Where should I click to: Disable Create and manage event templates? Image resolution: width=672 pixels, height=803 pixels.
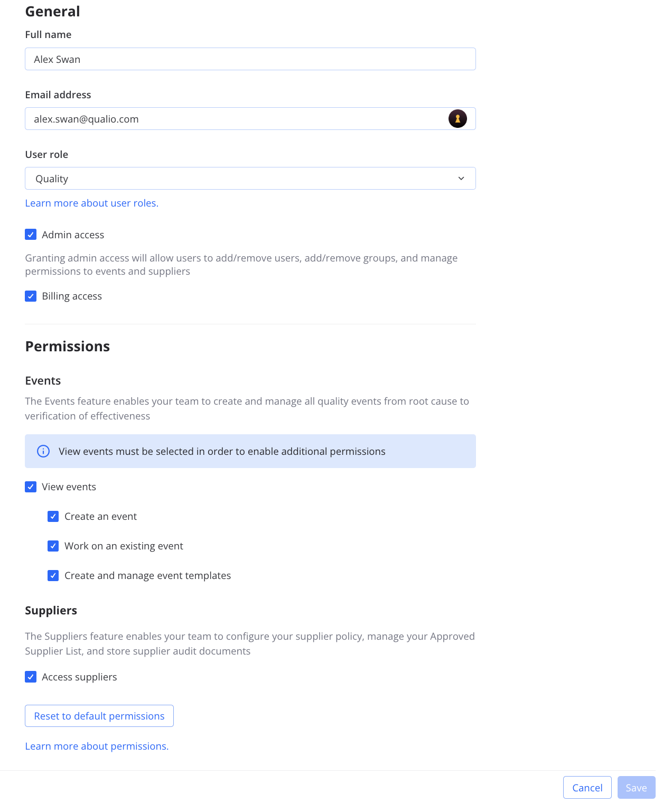coord(53,576)
